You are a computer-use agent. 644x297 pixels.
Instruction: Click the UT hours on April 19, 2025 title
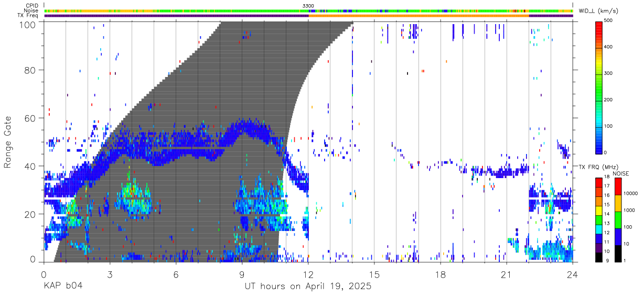point(308,287)
